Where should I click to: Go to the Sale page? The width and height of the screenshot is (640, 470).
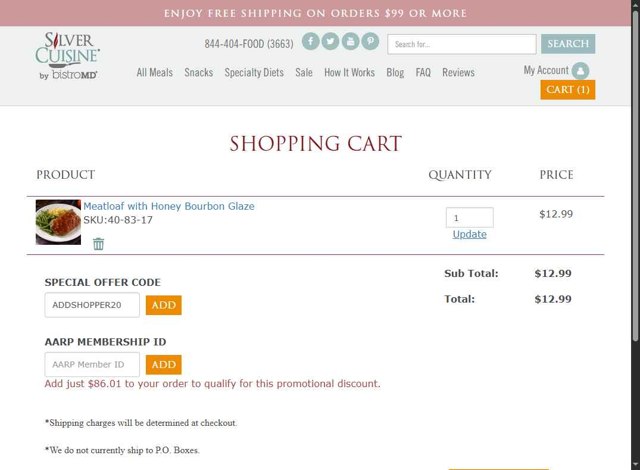click(304, 73)
